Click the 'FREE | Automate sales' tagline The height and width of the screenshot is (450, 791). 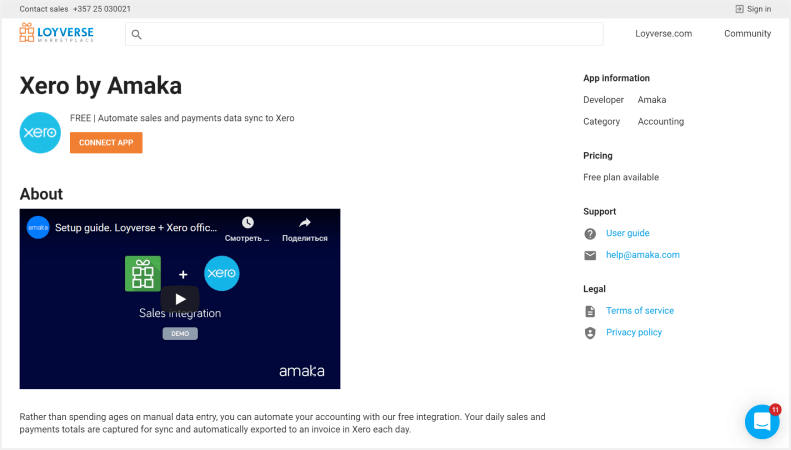tap(182, 118)
